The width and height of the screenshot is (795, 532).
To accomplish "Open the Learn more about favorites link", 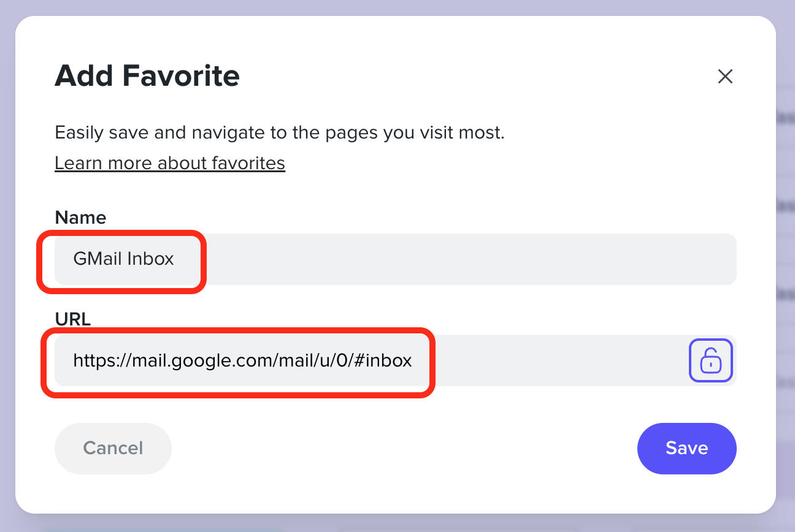I will [x=170, y=163].
